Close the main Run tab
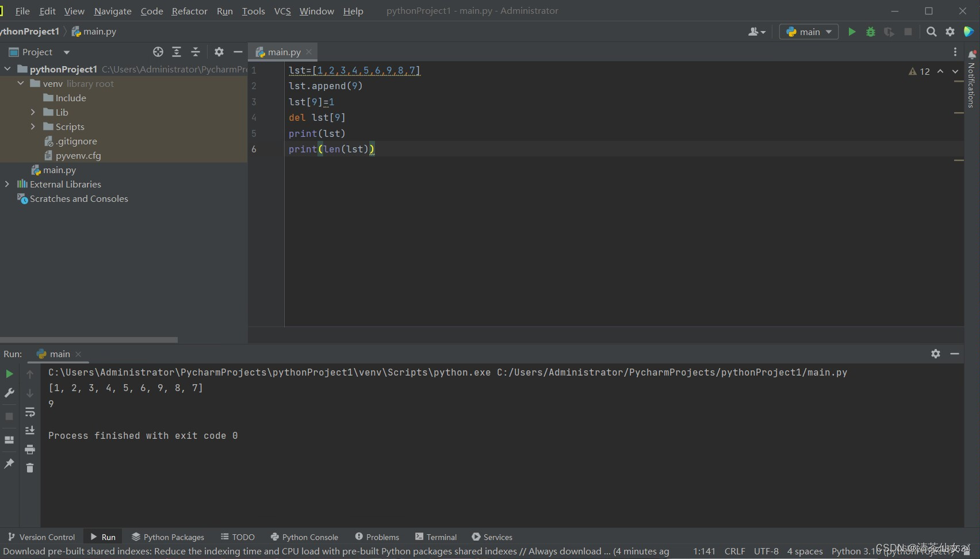Screen dimensions: 980x559 (x=78, y=354)
